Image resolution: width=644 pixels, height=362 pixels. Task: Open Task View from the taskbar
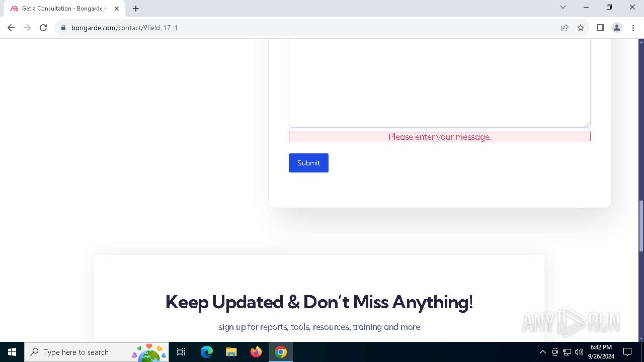(x=181, y=352)
